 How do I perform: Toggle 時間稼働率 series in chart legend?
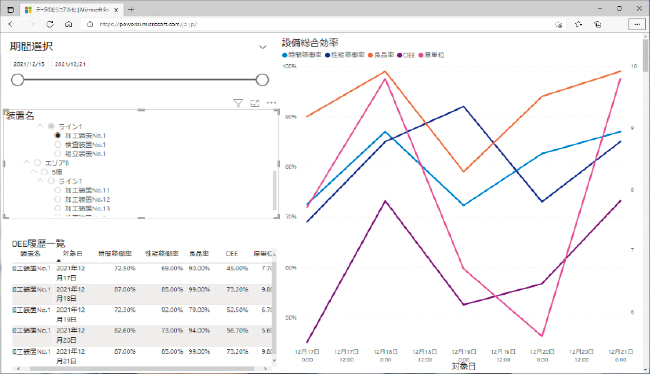tap(302, 55)
